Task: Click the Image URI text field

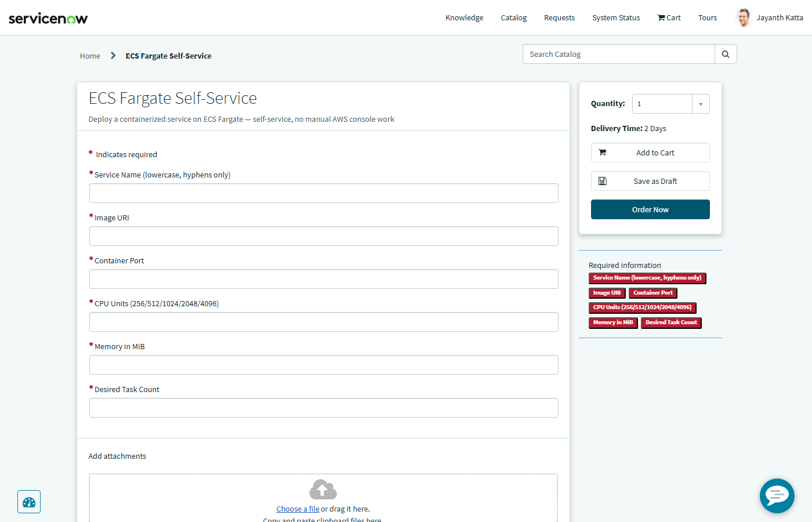Action: pyautogui.click(x=324, y=236)
